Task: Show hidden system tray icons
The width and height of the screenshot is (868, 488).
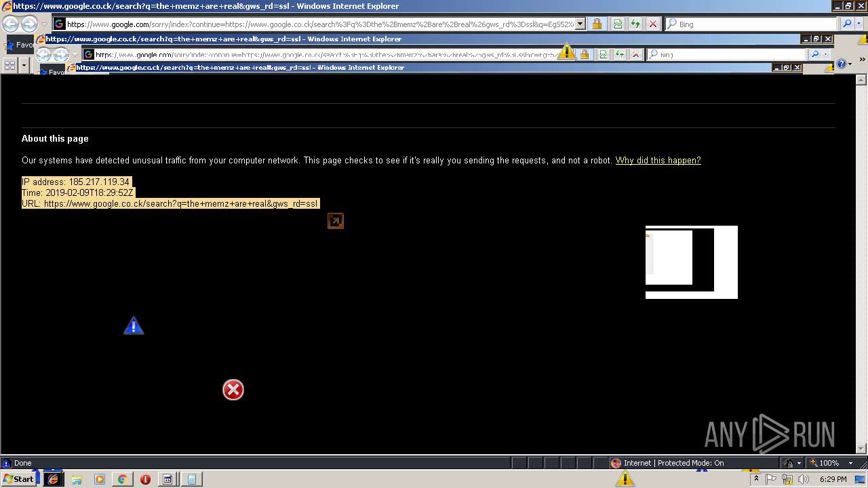Action: 756,479
